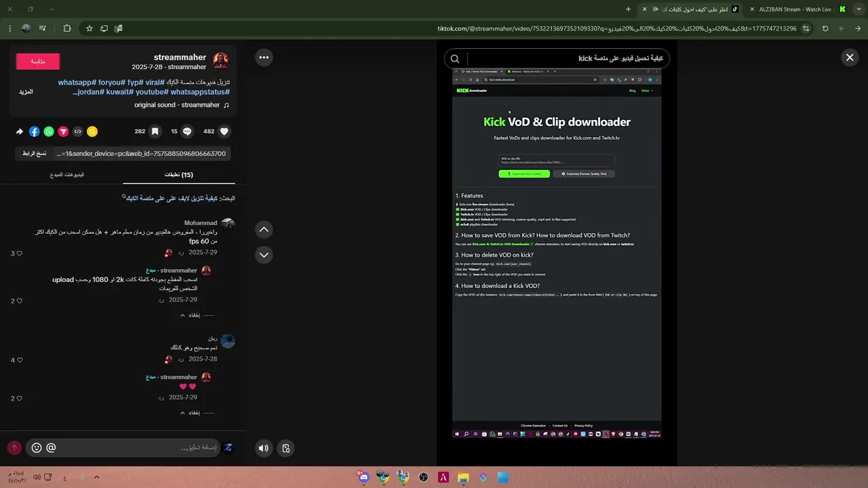Click the browser back arrow

pos(858,28)
